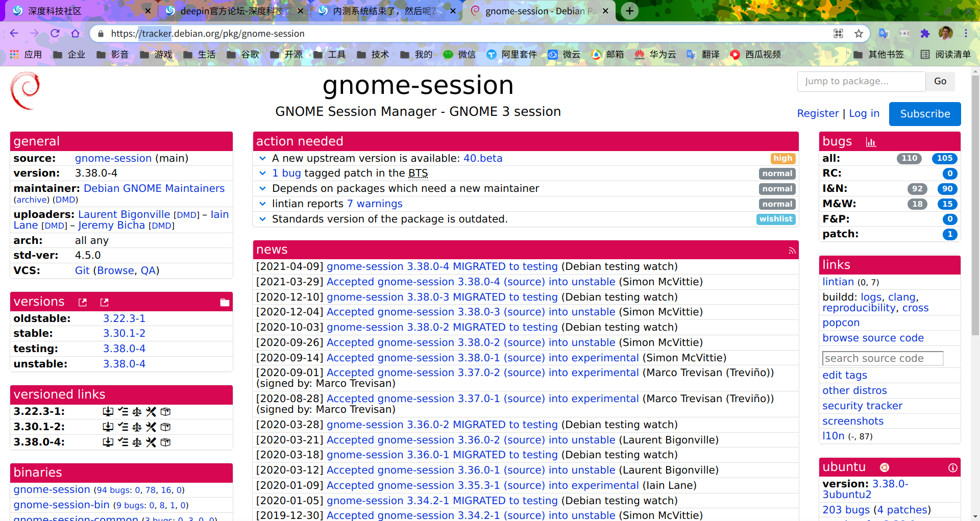Open the first external link icon beside versions
Screen dimensions: 980x521
83,302
